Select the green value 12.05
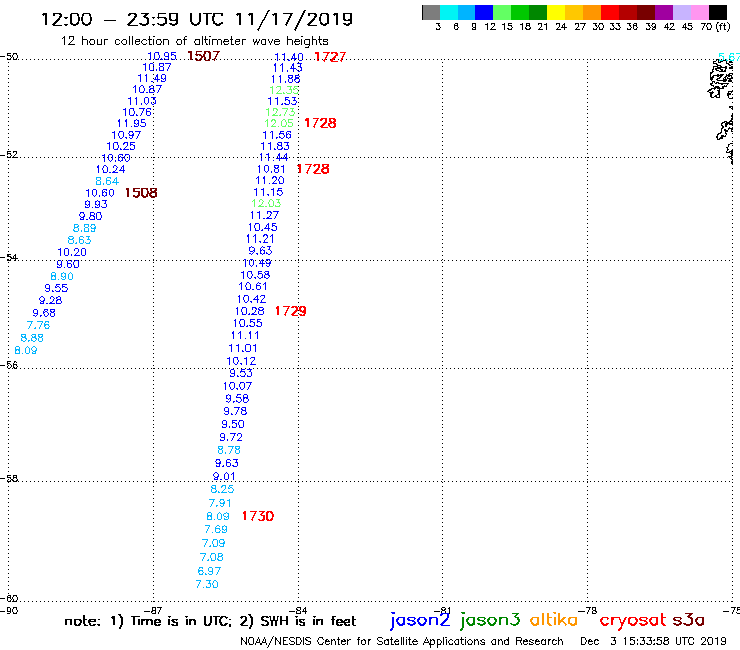The image size is (740, 650). (x=279, y=123)
